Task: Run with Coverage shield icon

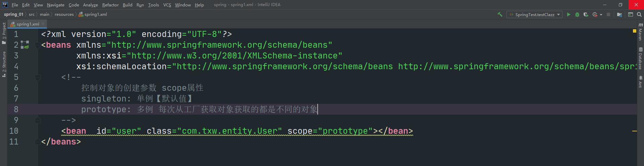Action: coord(586,14)
